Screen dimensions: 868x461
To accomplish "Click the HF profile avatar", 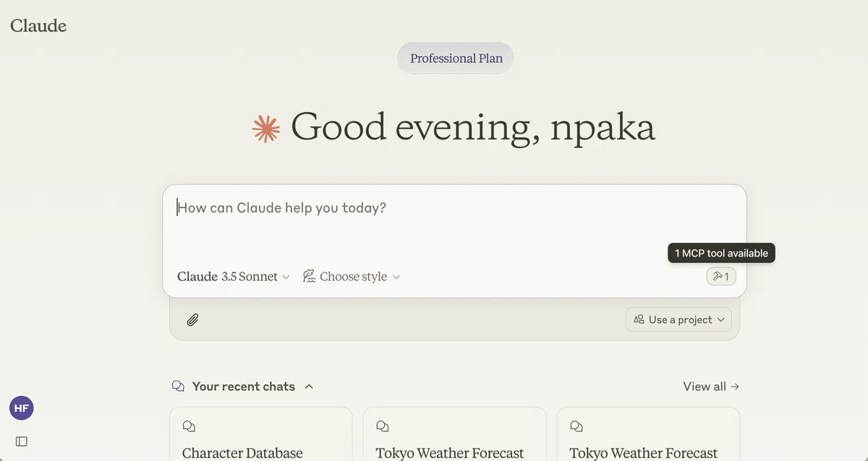I will 21,408.
